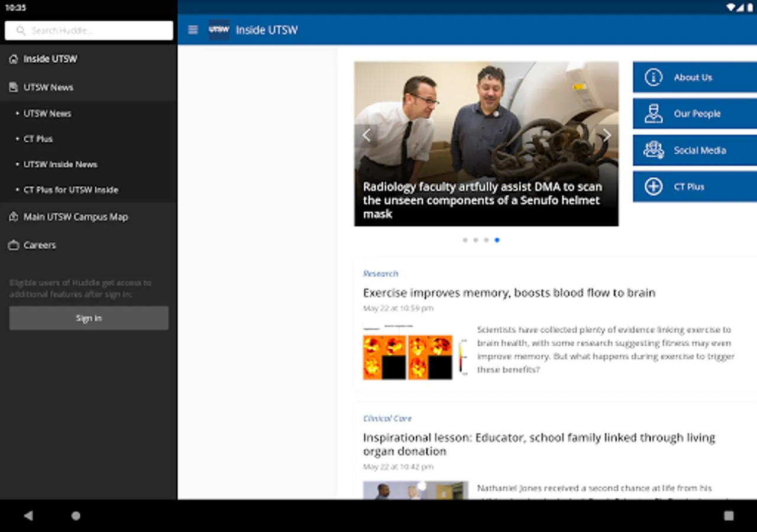Open Inside UTSW in sidebar
The width and height of the screenshot is (757, 532).
click(89, 59)
